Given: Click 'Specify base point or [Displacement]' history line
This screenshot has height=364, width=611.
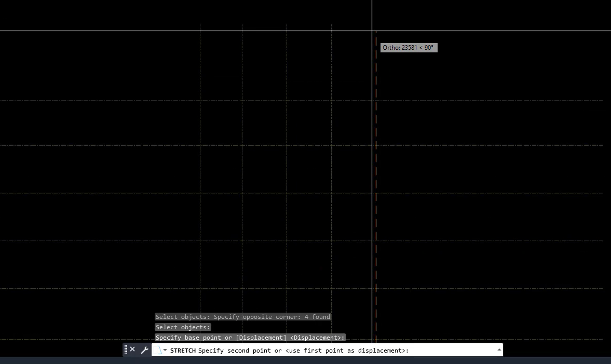Looking at the screenshot, I should (250, 338).
